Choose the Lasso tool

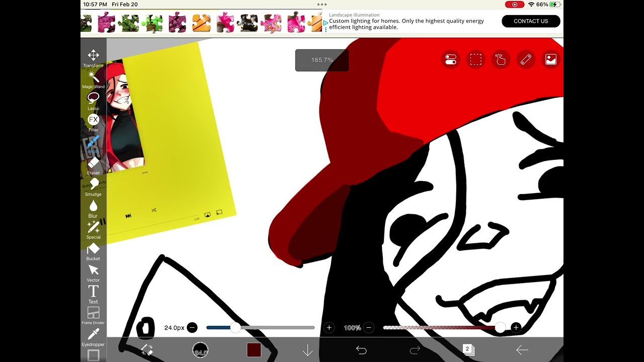pyautogui.click(x=93, y=101)
